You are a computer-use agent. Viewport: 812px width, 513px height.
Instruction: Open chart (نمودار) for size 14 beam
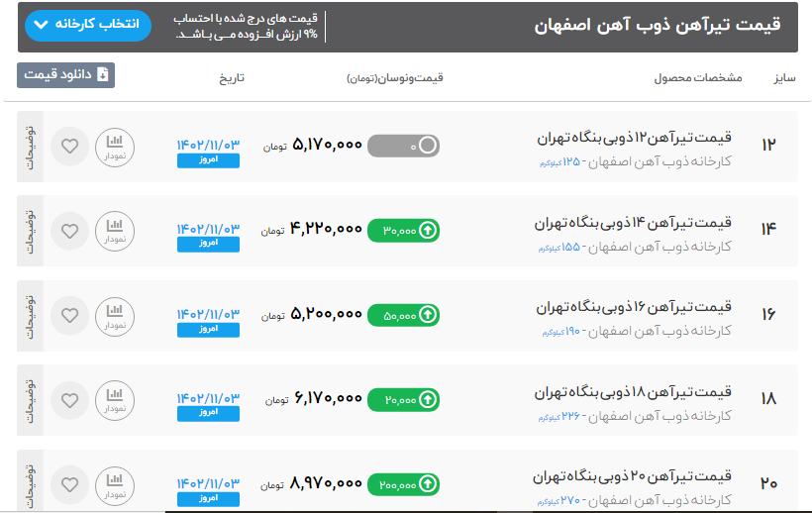[x=114, y=231]
